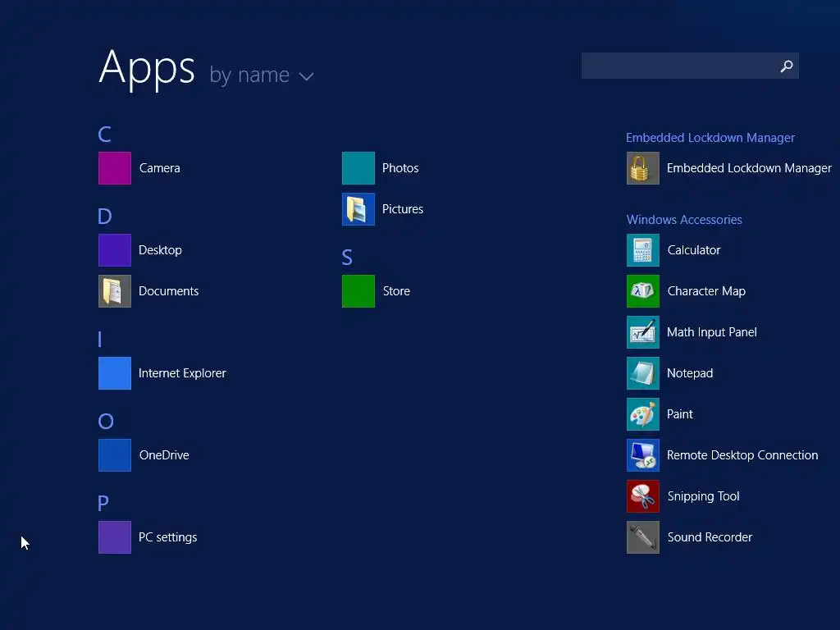This screenshot has width=840, height=630.
Task: Click the 'Calculator' label text
Action: (x=694, y=250)
